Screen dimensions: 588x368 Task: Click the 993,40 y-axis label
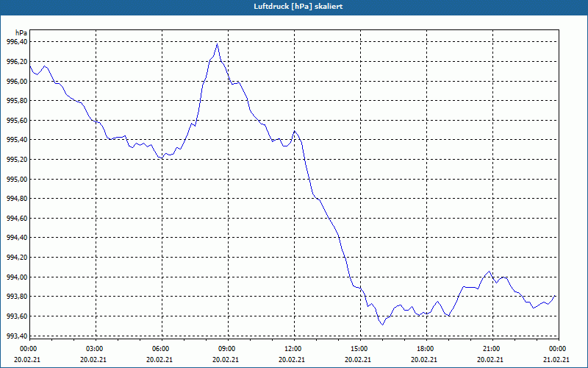tap(17, 336)
